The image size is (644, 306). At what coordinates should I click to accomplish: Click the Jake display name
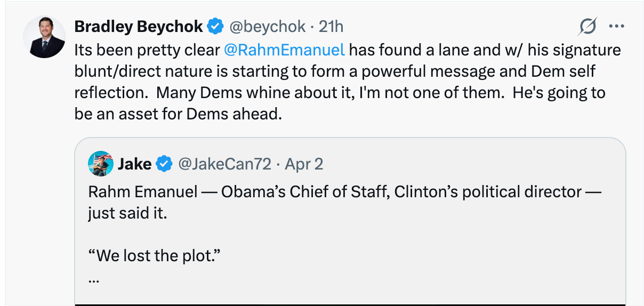134,164
